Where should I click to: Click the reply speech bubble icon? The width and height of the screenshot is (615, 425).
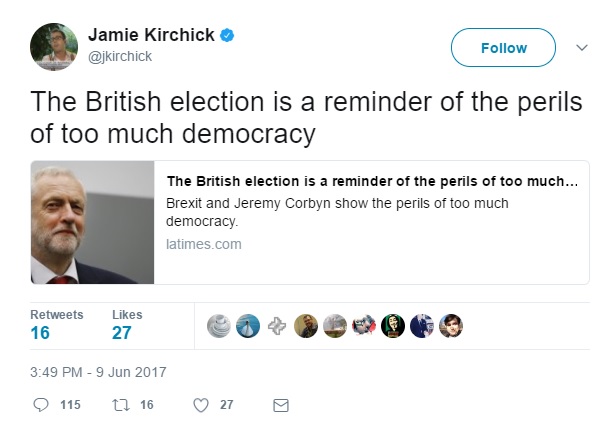[41, 405]
